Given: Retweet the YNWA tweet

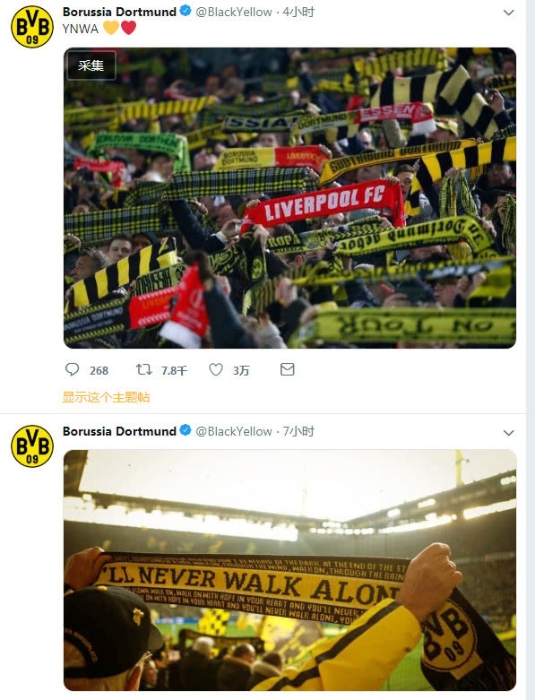Looking at the screenshot, I should [144, 370].
